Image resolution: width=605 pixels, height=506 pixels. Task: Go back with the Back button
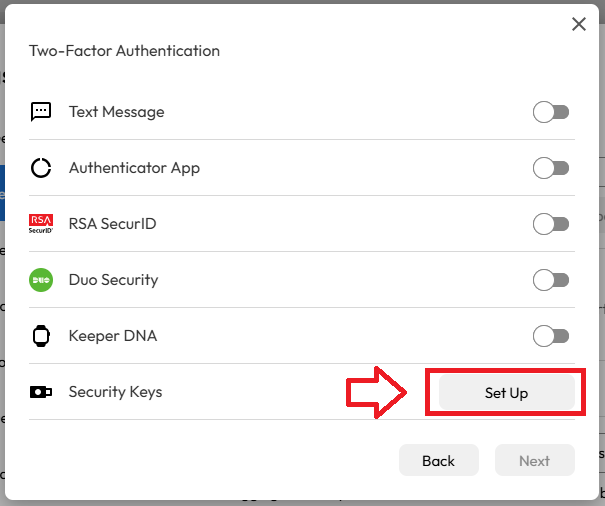coord(438,461)
